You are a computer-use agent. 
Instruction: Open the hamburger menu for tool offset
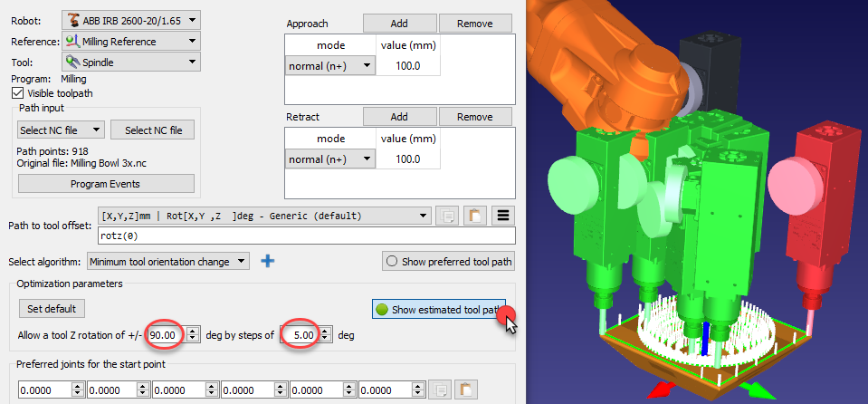click(504, 216)
